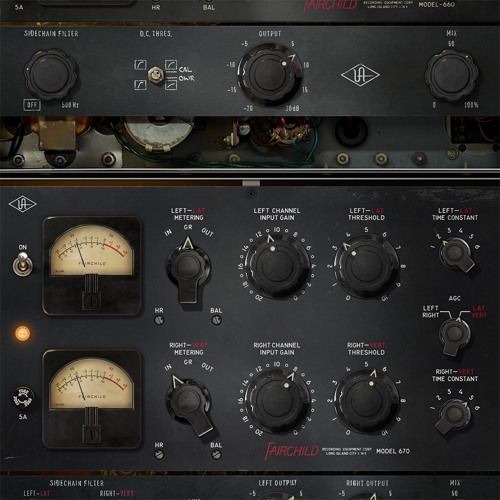Toggle the D.C. Thres. CAL switch
The image size is (500, 500).
coord(154,75)
